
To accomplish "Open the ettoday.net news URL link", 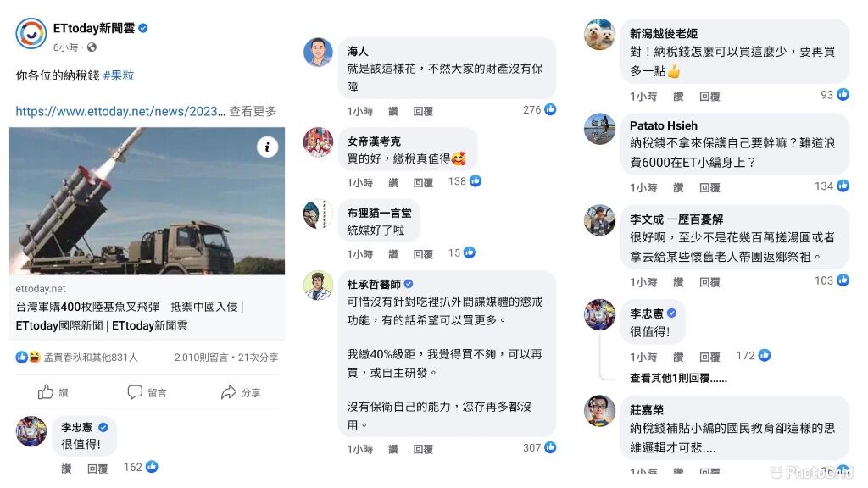I will point(120,111).
